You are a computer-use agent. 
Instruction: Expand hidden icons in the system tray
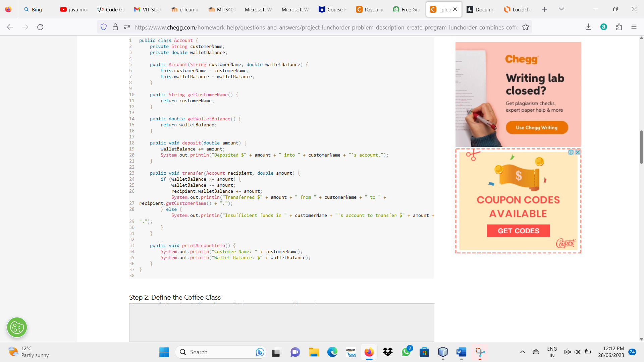point(522,352)
